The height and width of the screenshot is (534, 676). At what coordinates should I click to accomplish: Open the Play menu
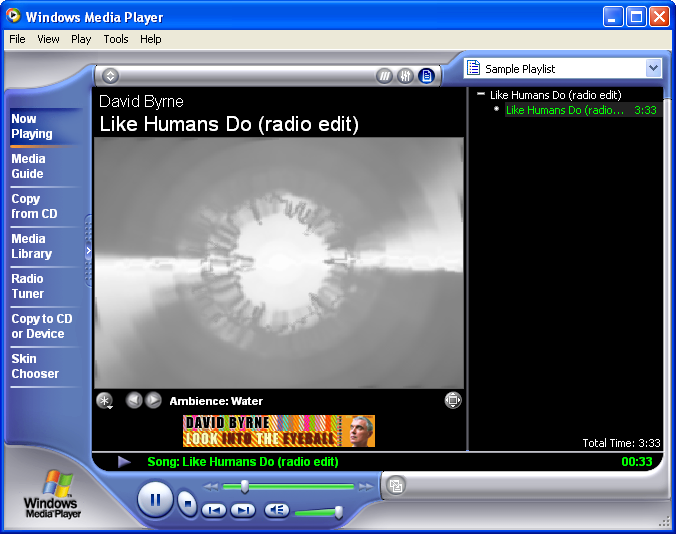pos(81,39)
